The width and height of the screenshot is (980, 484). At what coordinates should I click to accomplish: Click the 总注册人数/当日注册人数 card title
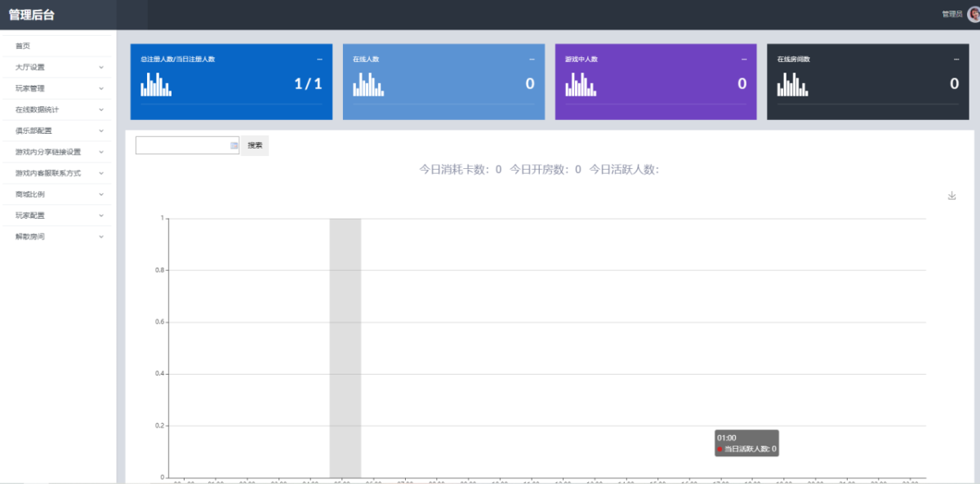pyautogui.click(x=177, y=60)
